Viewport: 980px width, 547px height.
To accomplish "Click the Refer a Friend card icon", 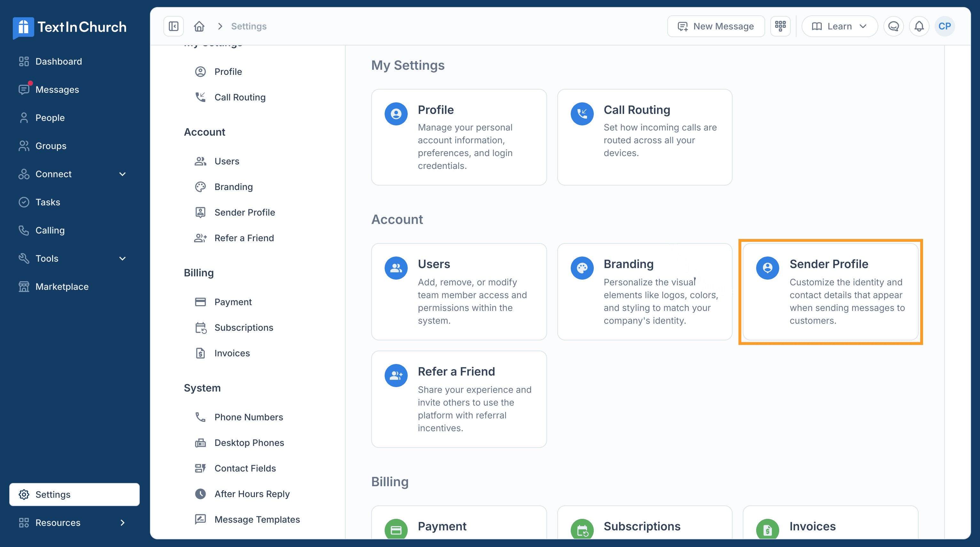I will [396, 375].
